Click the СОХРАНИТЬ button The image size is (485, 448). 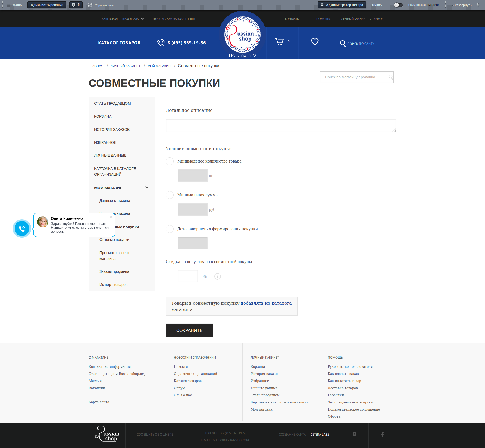pos(189,330)
